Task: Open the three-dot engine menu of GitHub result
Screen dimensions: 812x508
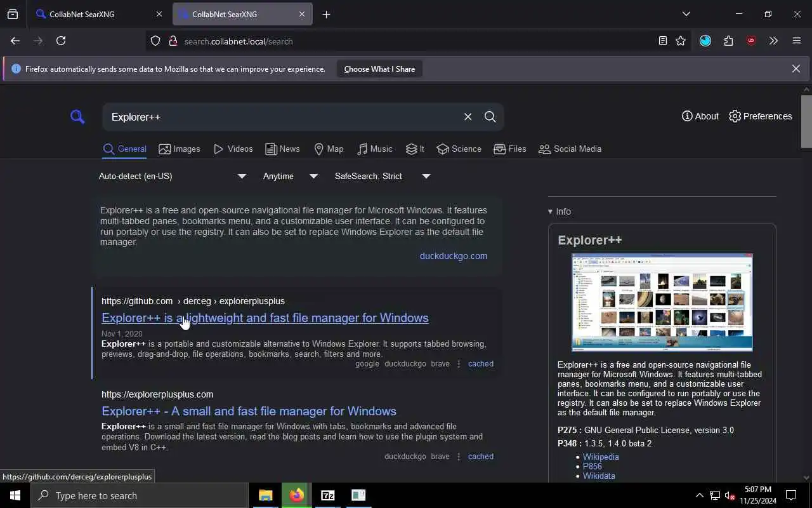Action: (459, 364)
